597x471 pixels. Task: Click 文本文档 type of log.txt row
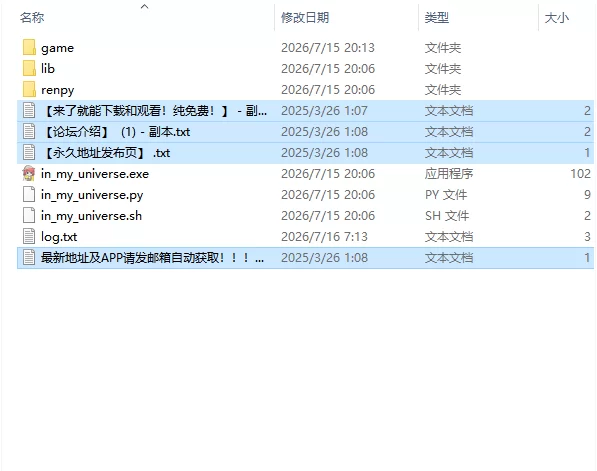coord(449,236)
